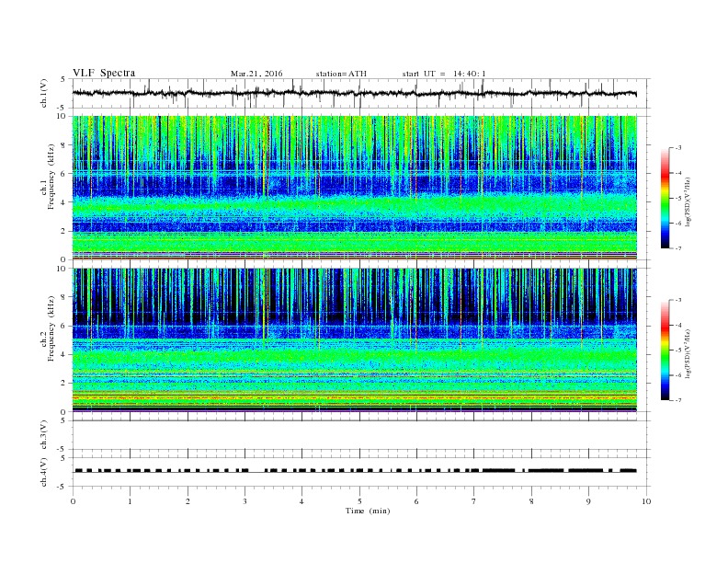Click time axis tick label "3"
The image size is (728, 563).
tap(245, 501)
